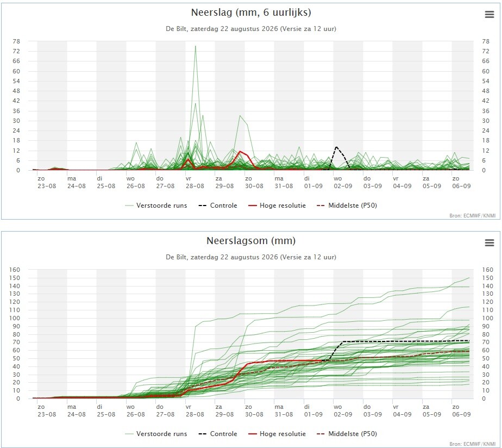This screenshot has height=448, width=502.
Task: Toggle Middelste (P50) series in Neerslagsom chart
Action: point(347,433)
